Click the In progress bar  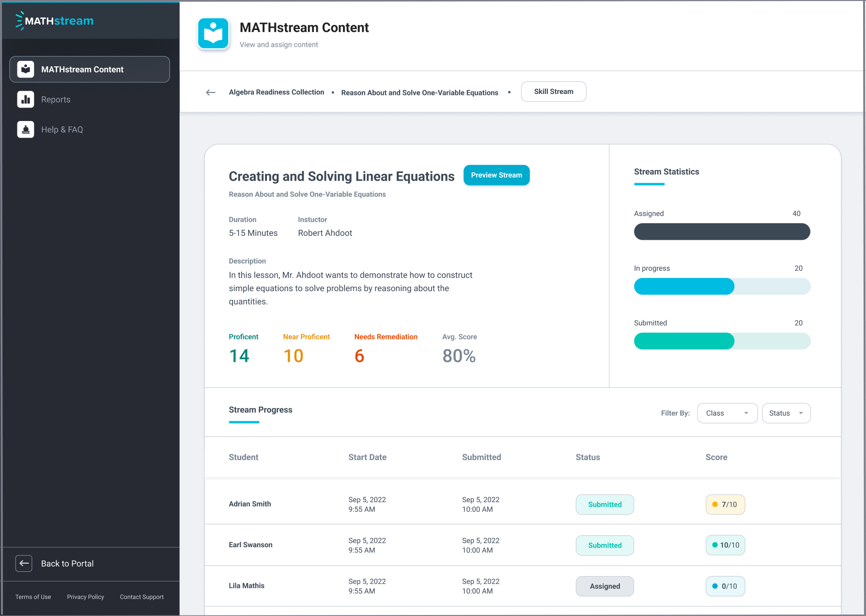(722, 286)
